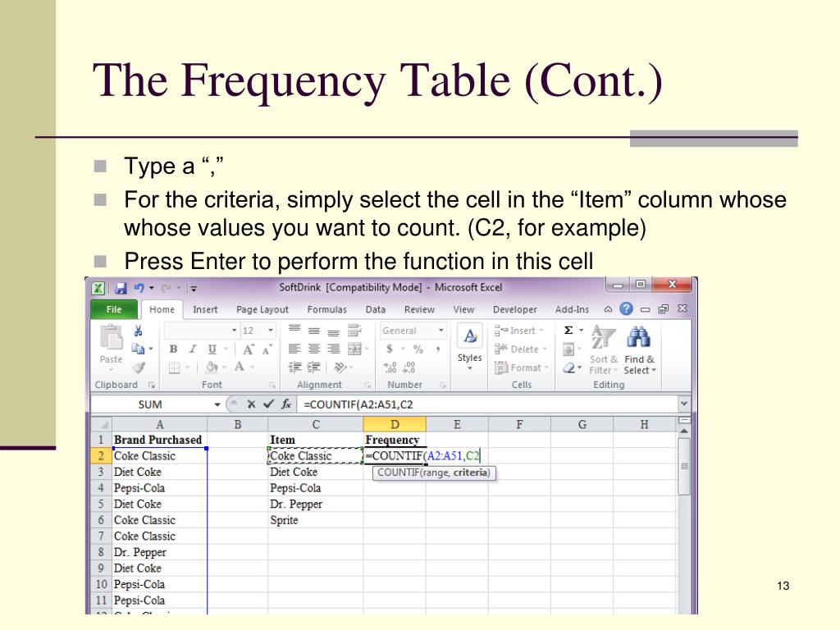Viewport: 840px width, 630px height.
Task: Click the Merge and Center icon
Action: click(x=354, y=349)
